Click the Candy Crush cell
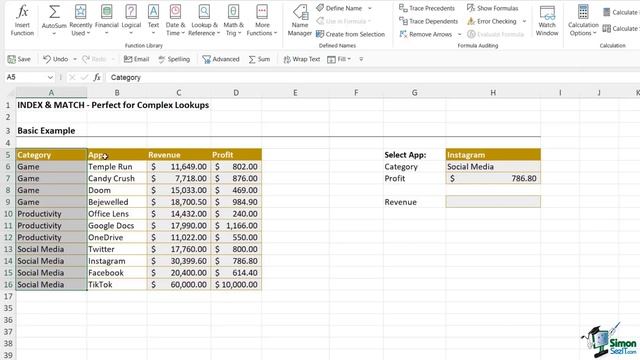The image size is (640, 360). pyautogui.click(x=117, y=178)
